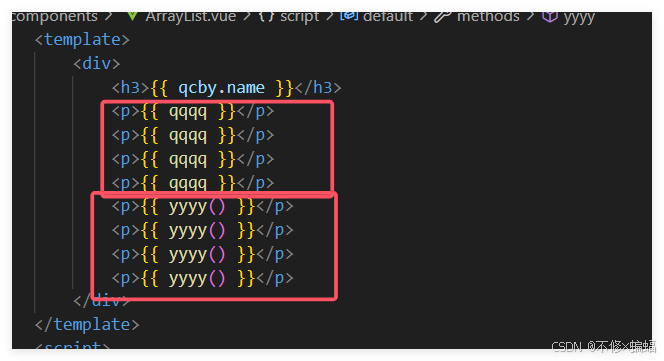The height and width of the screenshot is (361, 664).
Task: Click the wrench methods icon
Action: (443, 17)
